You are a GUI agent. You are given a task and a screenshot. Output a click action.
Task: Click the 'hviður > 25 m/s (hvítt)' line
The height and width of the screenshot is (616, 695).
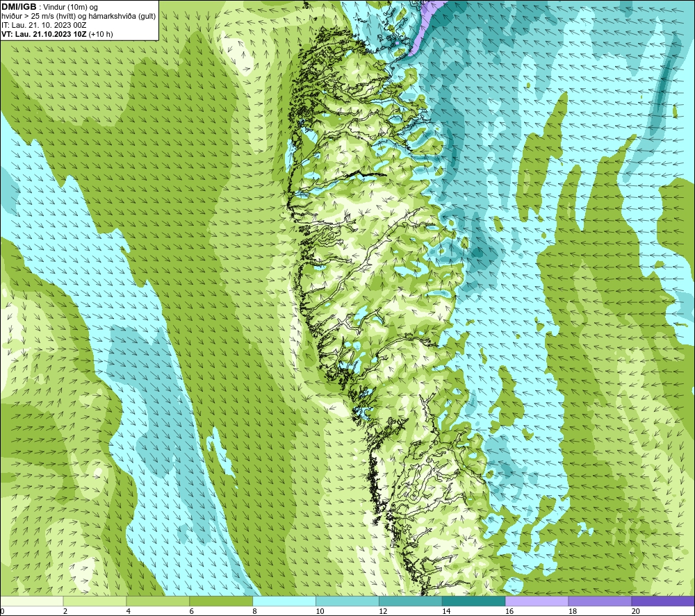pos(79,17)
